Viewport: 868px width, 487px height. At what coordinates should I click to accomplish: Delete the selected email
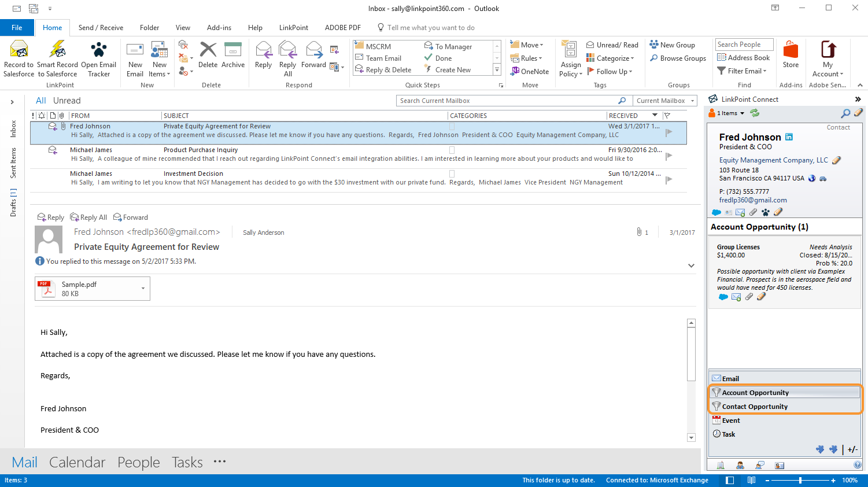[208, 50]
